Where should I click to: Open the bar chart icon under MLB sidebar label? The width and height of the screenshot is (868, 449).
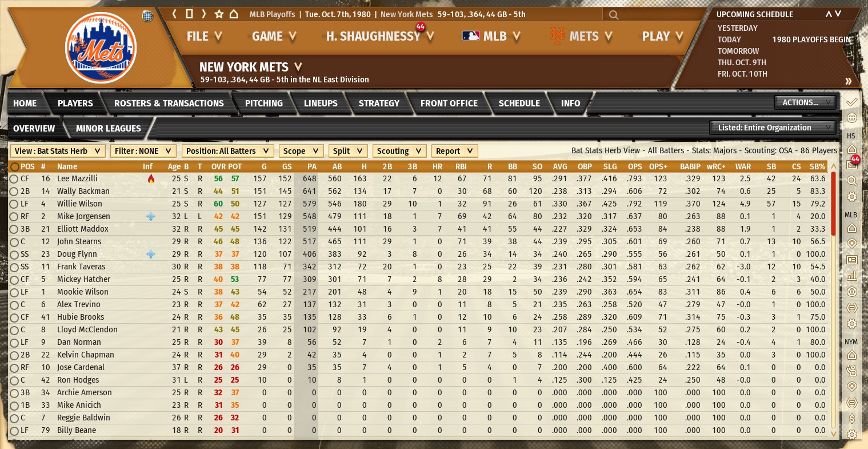tap(852, 276)
